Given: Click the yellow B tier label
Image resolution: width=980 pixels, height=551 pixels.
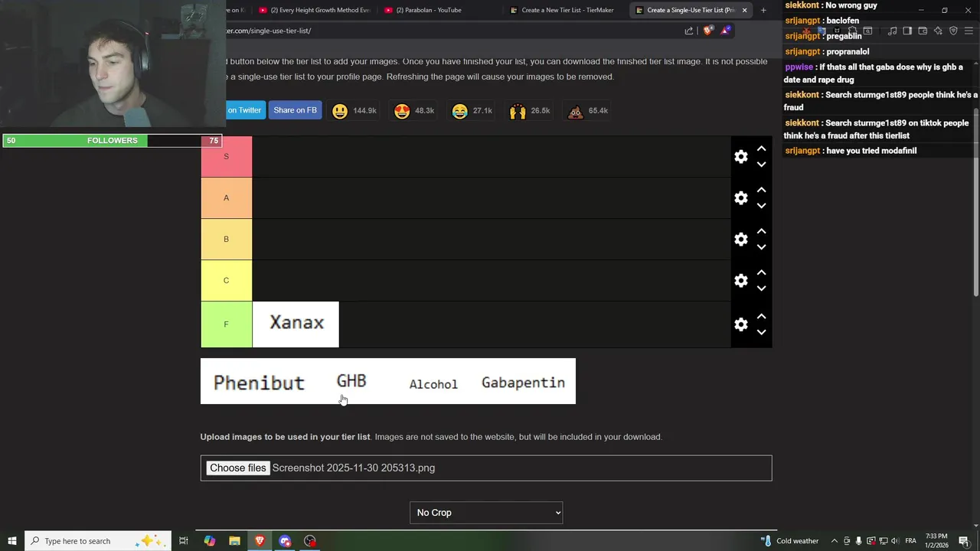Looking at the screenshot, I should [226, 240].
